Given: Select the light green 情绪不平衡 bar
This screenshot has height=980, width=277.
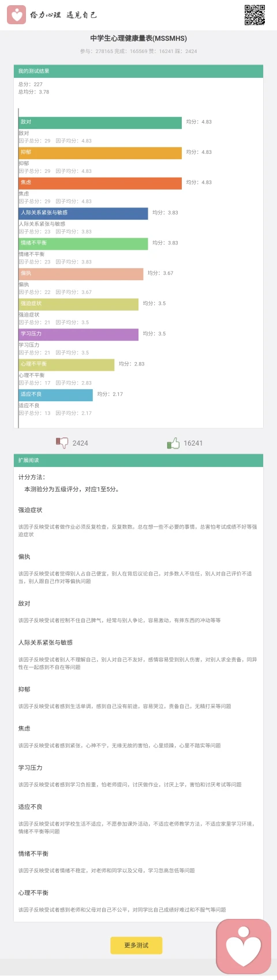Looking at the screenshot, I should pyautogui.click(x=84, y=243).
